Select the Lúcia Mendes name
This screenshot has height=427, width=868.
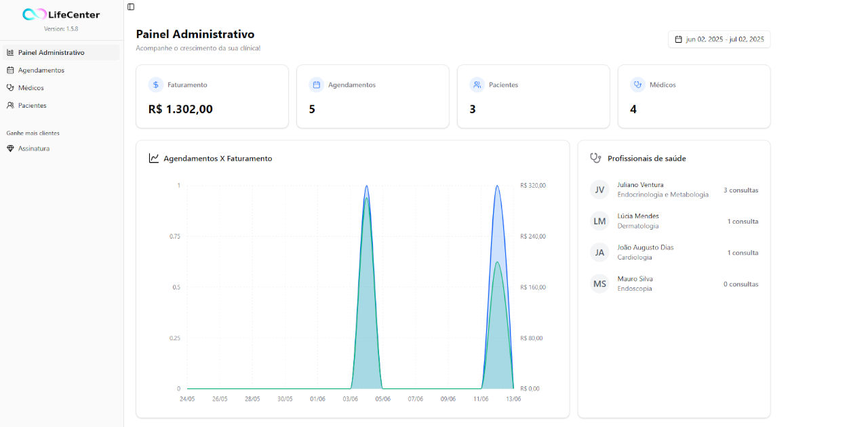(x=638, y=216)
